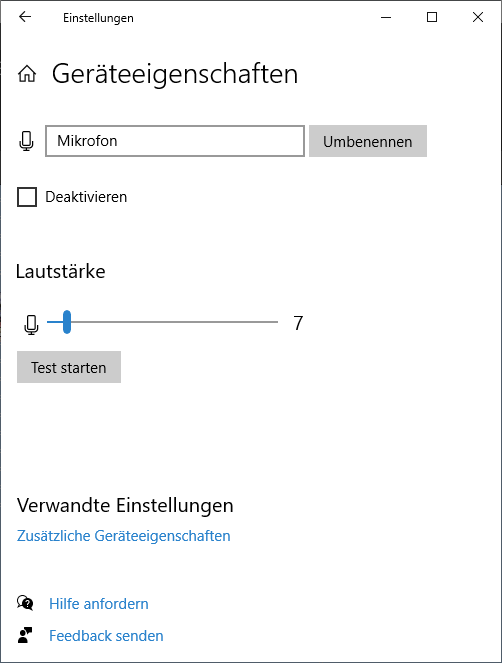The width and height of the screenshot is (502, 663).
Task: Minimize the Einstellungen window
Action: (x=386, y=17)
